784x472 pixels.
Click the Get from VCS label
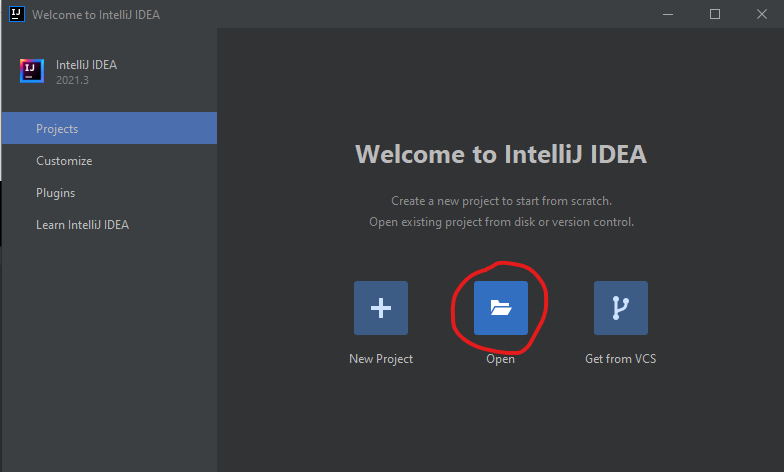[620, 358]
